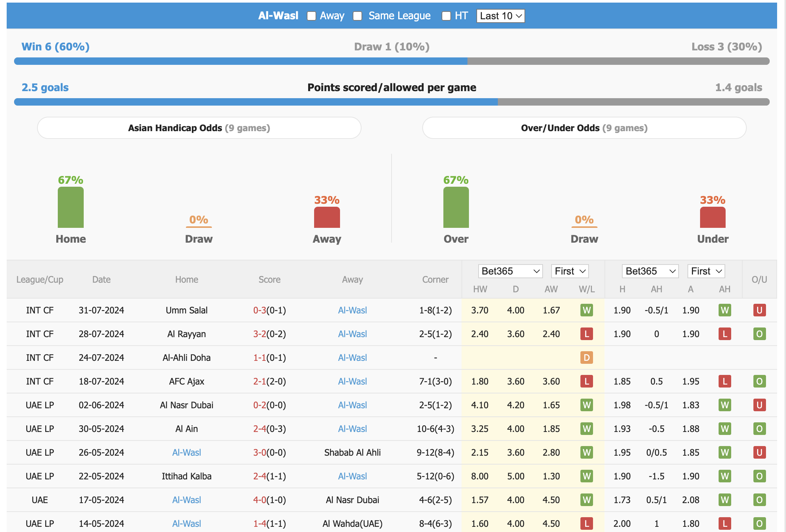Click the handicap W badge on 30-05-2024 row

pos(725,429)
